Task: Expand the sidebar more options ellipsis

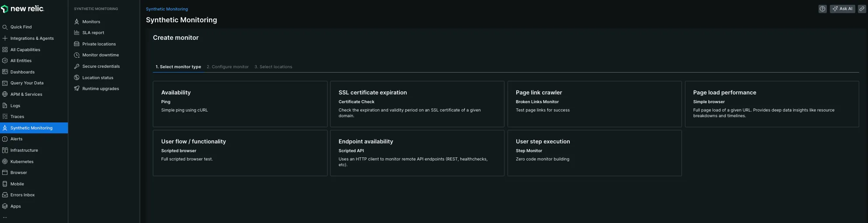Action: click(x=5, y=217)
